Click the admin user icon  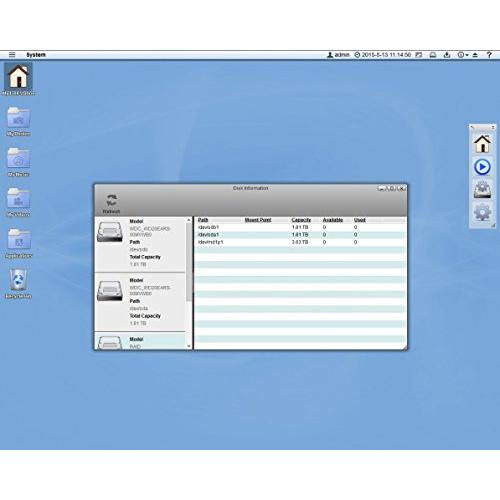pos(330,55)
